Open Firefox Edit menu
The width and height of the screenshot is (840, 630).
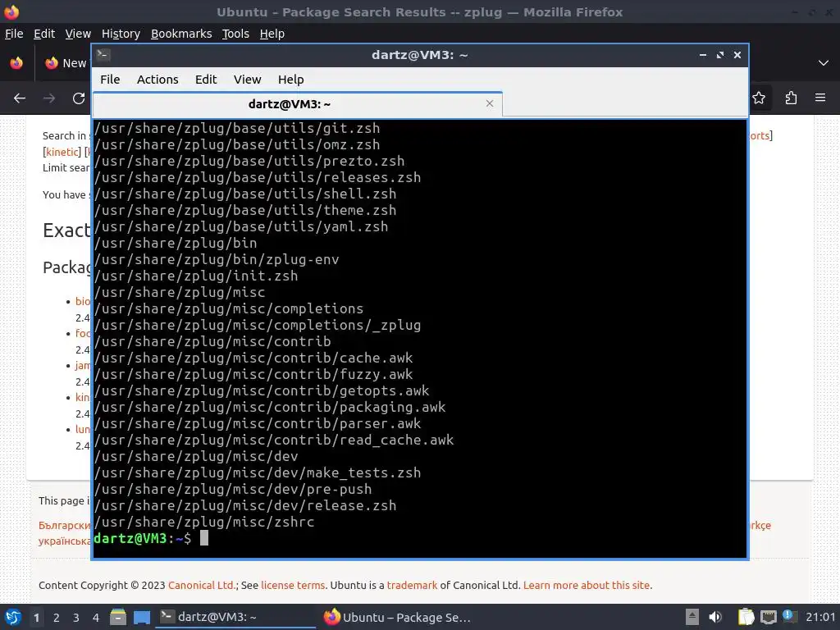44,34
